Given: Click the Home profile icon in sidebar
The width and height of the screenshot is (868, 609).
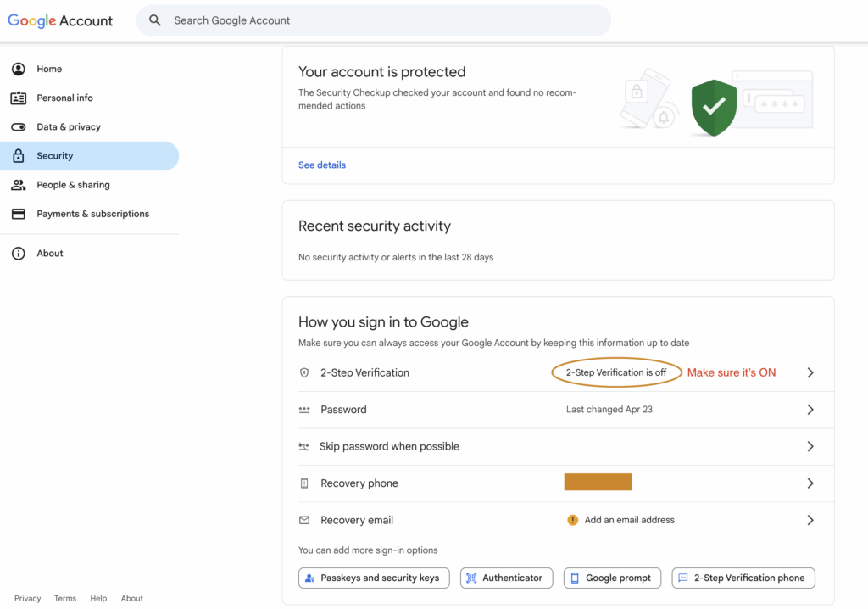Looking at the screenshot, I should (19, 69).
